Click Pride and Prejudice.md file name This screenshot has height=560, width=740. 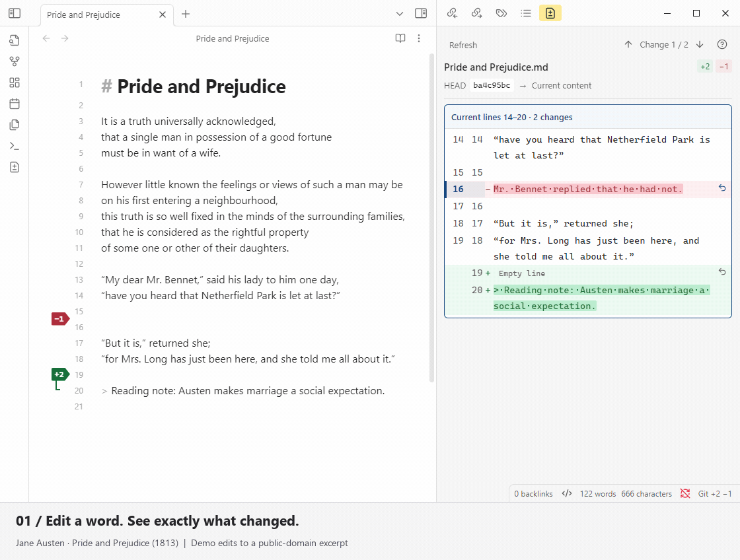(x=496, y=67)
